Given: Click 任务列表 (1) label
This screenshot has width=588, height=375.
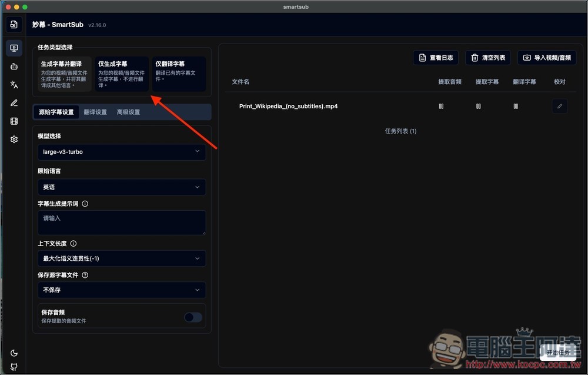Looking at the screenshot, I should [x=400, y=131].
